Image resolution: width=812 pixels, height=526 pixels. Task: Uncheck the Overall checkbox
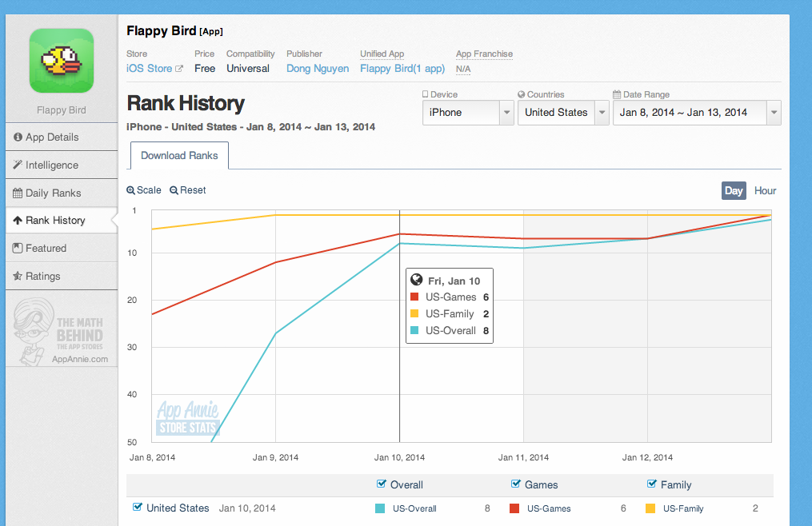(382, 484)
